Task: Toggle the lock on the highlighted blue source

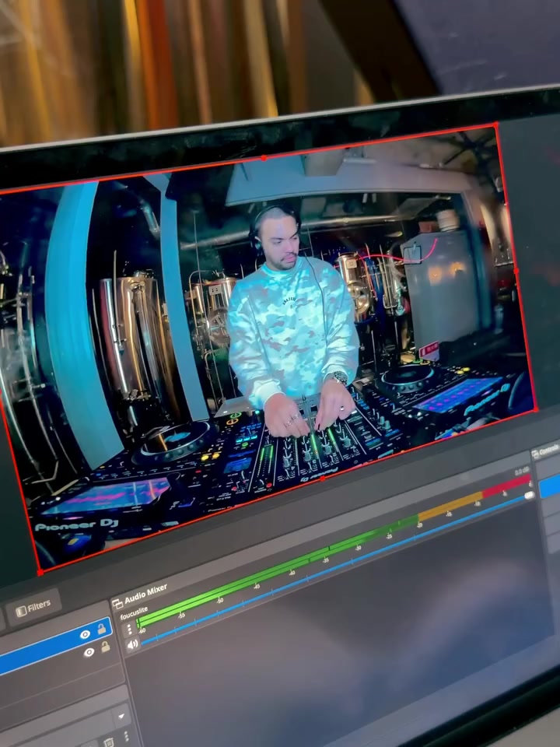Action: [101, 629]
